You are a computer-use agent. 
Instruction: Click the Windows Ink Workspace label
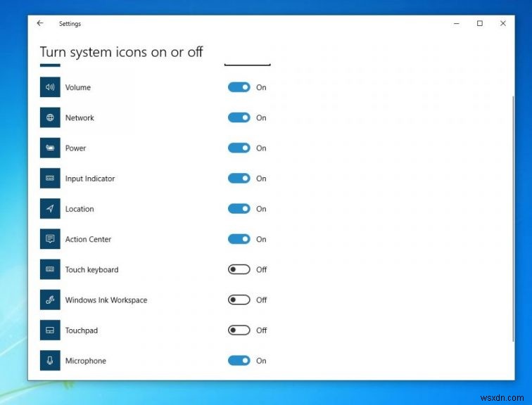[106, 300]
